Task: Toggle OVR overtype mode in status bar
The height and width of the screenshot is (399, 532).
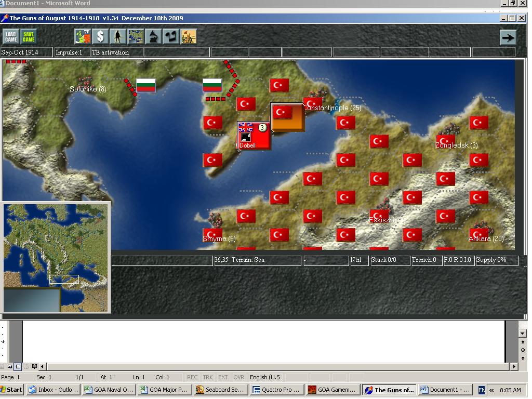Action: click(x=238, y=377)
